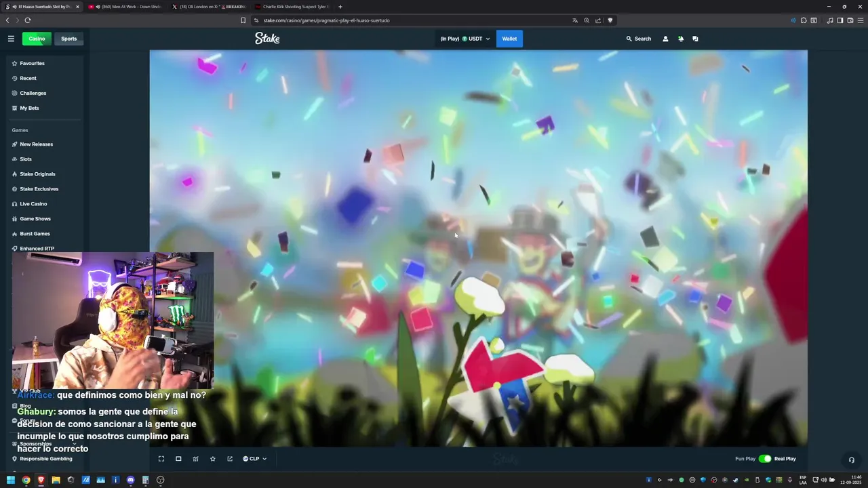The width and height of the screenshot is (868, 488).
Task: Open the Brave wallet icon in toolbar
Action: [850, 20]
